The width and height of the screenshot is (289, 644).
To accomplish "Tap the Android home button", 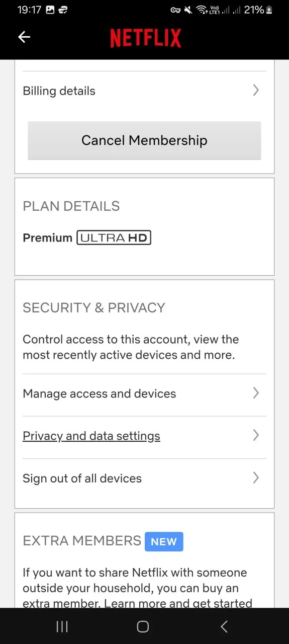I will (x=143, y=626).
